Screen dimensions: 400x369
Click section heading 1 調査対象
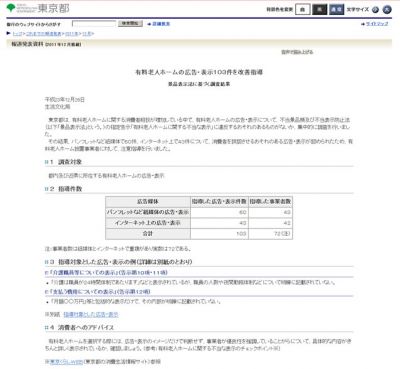tap(66, 162)
